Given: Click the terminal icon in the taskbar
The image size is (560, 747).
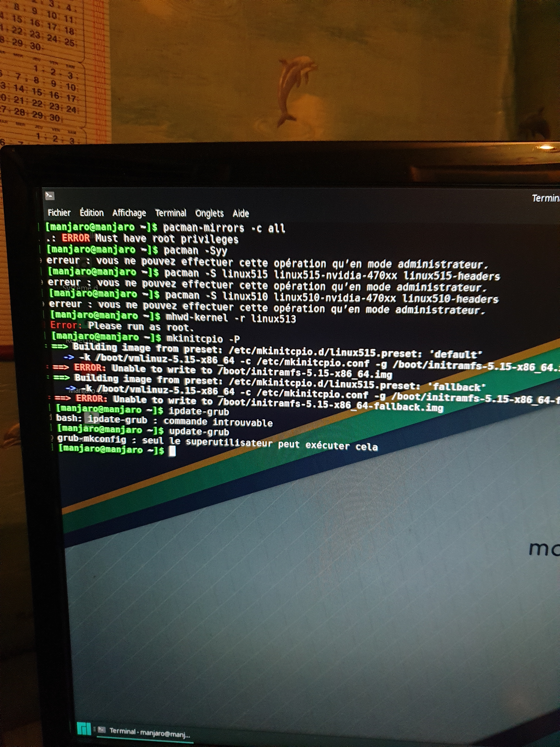Looking at the screenshot, I should (x=102, y=729).
